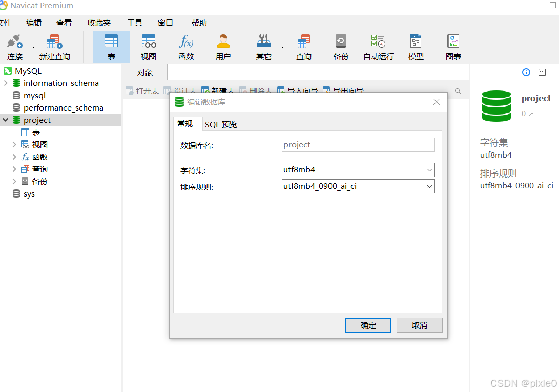Image resolution: width=559 pixels, height=392 pixels.
Task: Click the Cancel (取消) button
Action: (x=419, y=325)
